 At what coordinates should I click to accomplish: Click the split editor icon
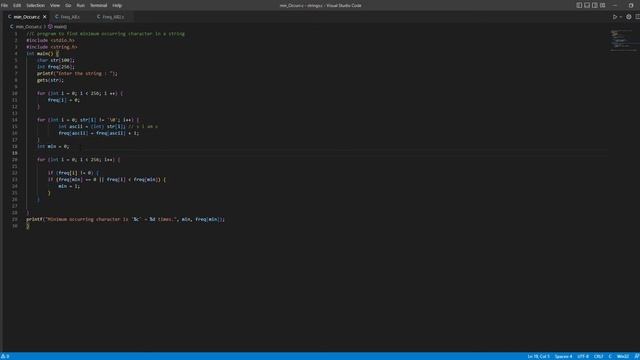[x=638, y=17]
